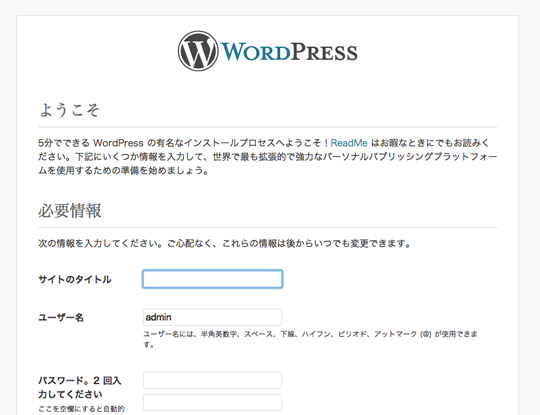Screen dimensions: 540x415
Task: Click the username allowed-characters hint text
Action: point(310,339)
